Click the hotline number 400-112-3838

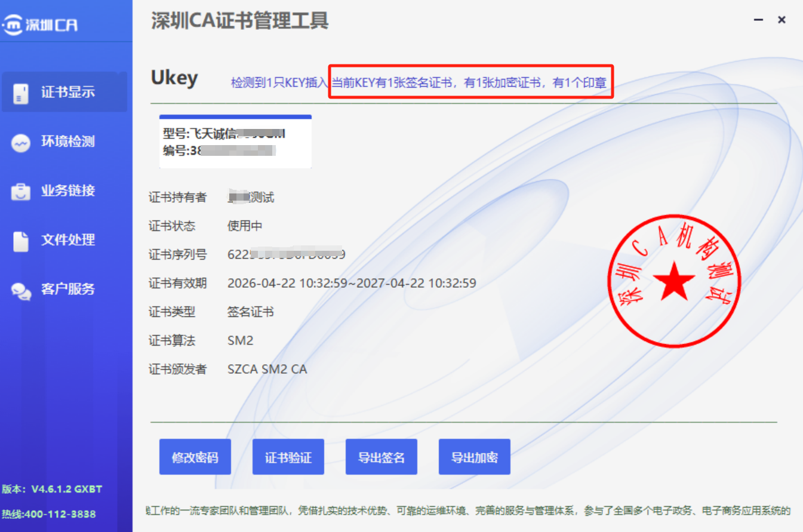point(61,514)
